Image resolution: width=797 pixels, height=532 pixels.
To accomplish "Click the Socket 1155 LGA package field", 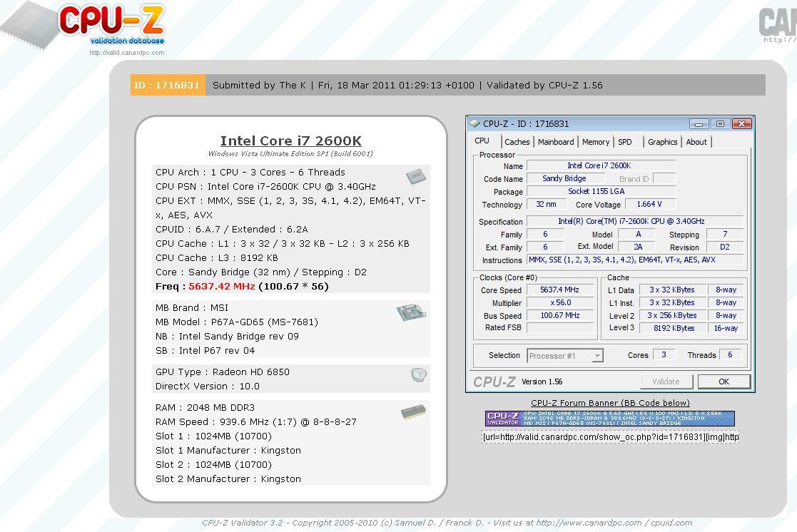I will (601, 191).
